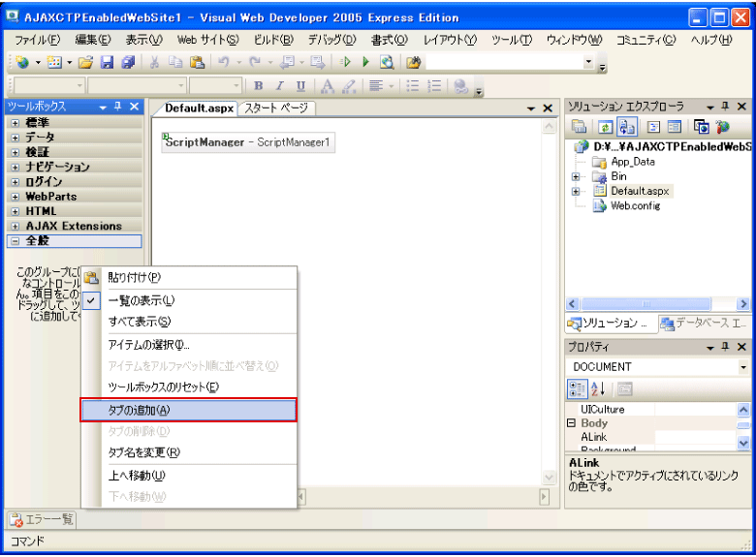Click the Copy icon in toolbar
Image resolution: width=756 pixels, height=557 pixels.
[x=175, y=62]
